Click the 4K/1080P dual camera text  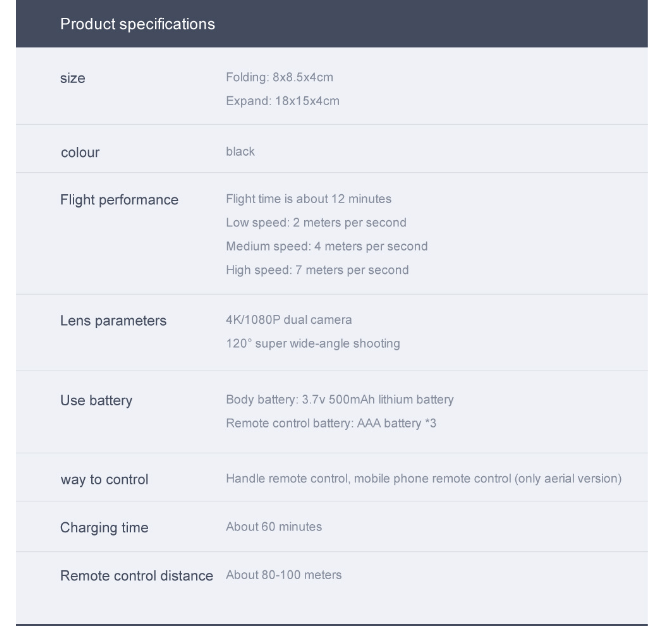288,320
